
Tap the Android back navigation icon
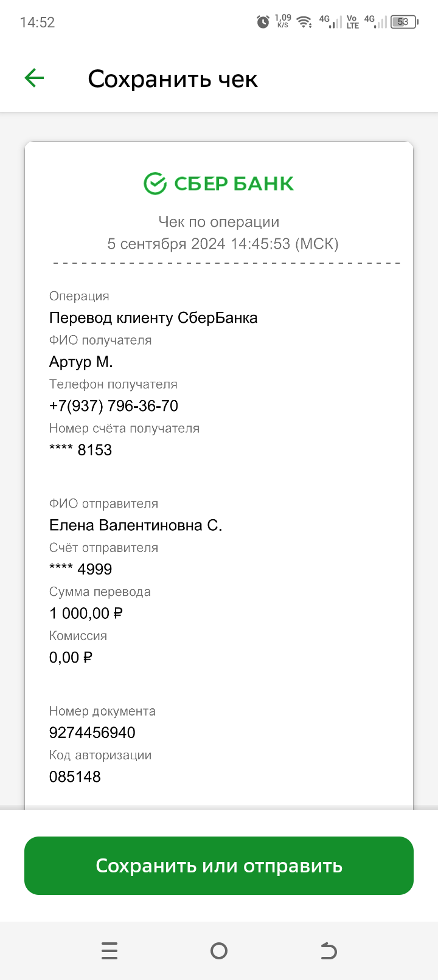[328, 950]
